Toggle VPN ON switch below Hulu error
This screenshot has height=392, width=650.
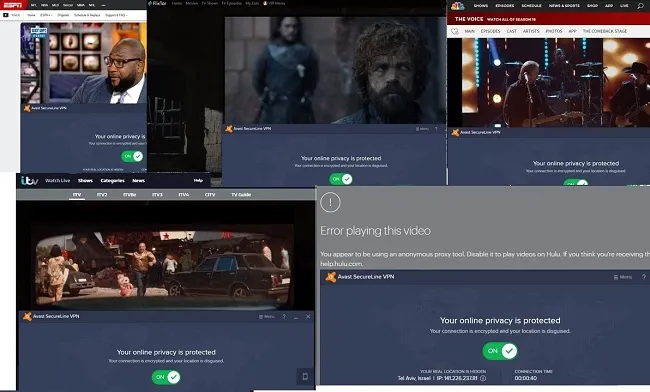pos(500,351)
